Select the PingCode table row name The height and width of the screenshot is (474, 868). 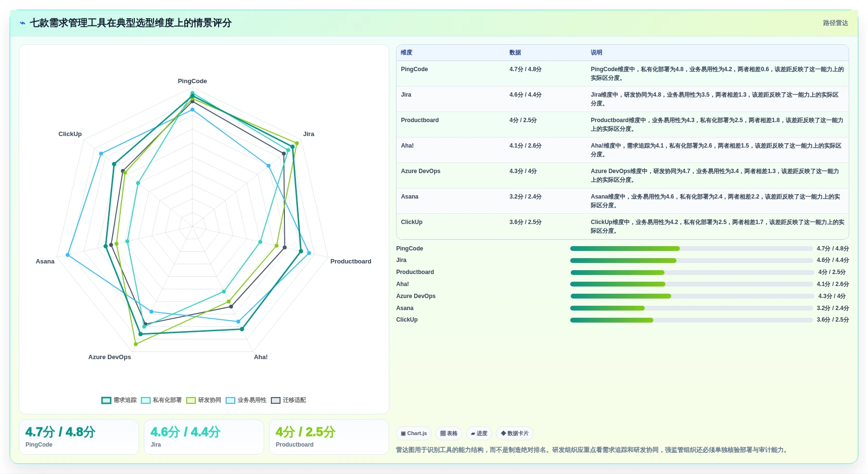414,69
